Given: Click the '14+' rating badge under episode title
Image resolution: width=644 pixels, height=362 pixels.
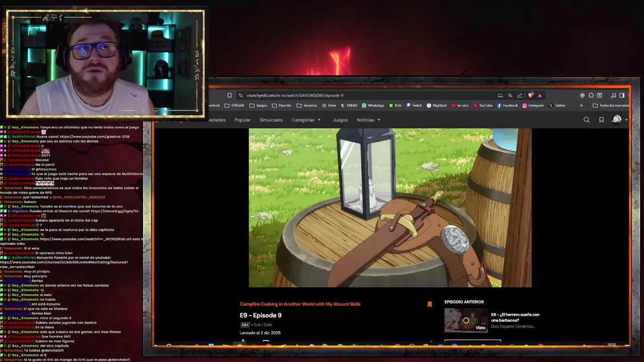Looking at the screenshot, I should click(245, 325).
